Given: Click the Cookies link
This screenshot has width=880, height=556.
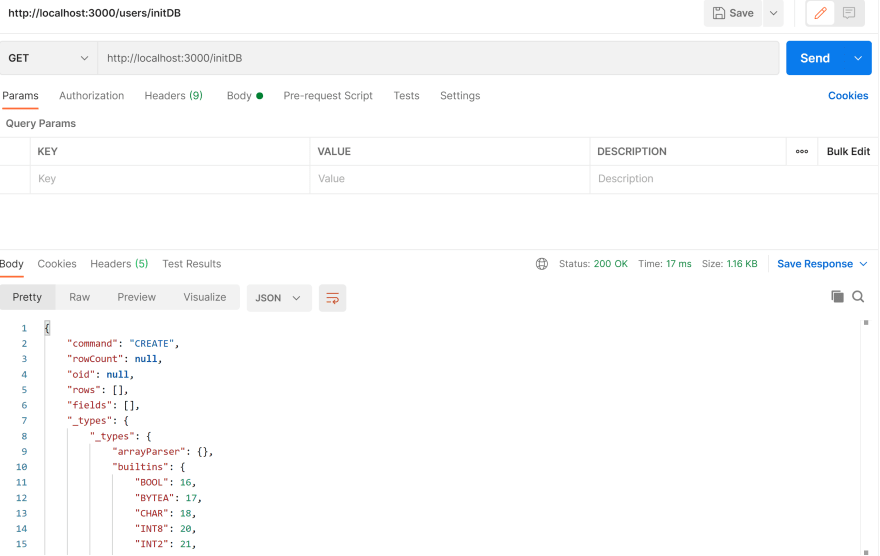Looking at the screenshot, I should tap(847, 95).
